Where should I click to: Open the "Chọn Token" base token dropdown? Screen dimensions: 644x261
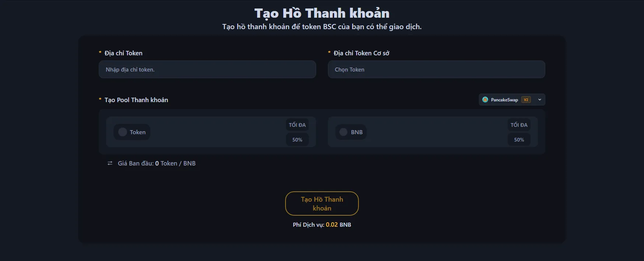tap(436, 69)
